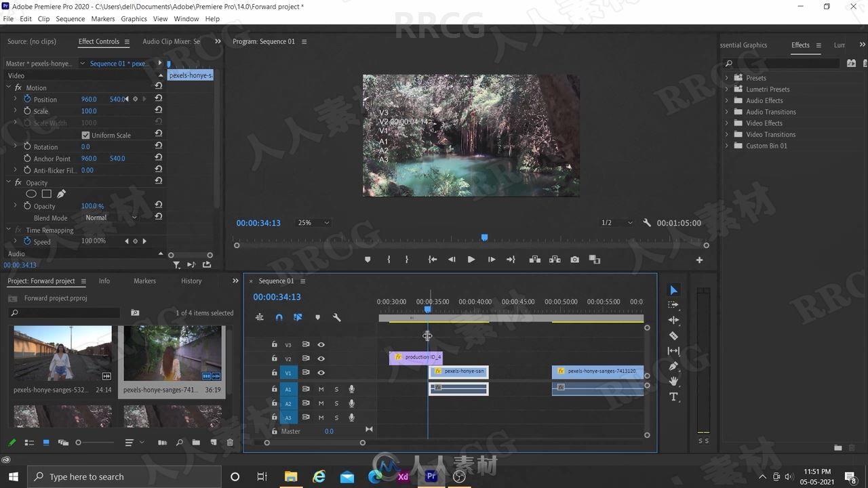Screen dimensions: 868x488
Task: Toggle Linked Selection in timeline
Action: coord(298,317)
